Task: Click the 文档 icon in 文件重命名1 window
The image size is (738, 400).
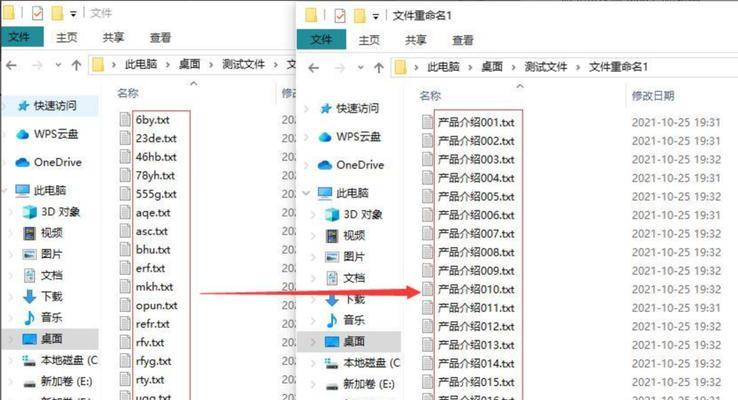Action: point(332,278)
